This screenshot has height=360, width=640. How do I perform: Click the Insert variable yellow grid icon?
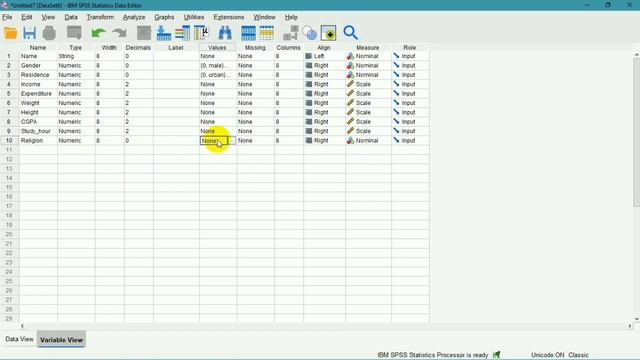pyautogui.click(x=267, y=33)
